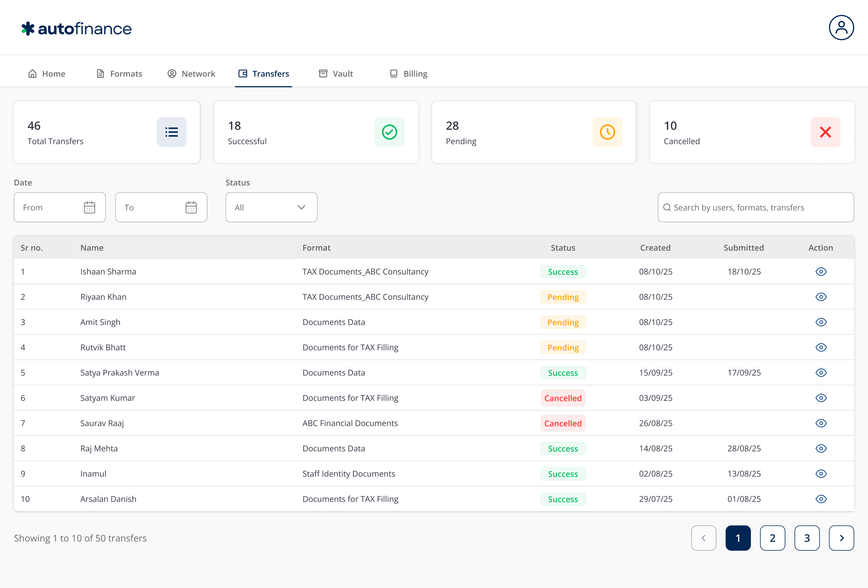Click the name Arsalan Danish
Screen dimensions: 868x588
click(108, 499)
